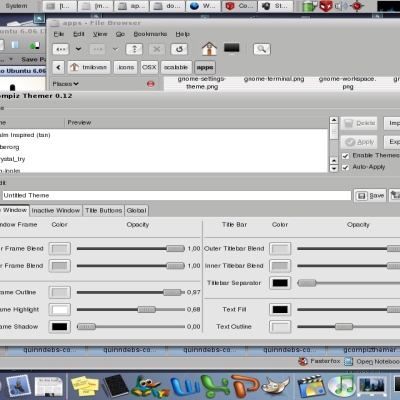Viewport: 400px width, 400px height.
Task: Open Outer Titlebar Blend color swatch
Action: tap(280, 249)
